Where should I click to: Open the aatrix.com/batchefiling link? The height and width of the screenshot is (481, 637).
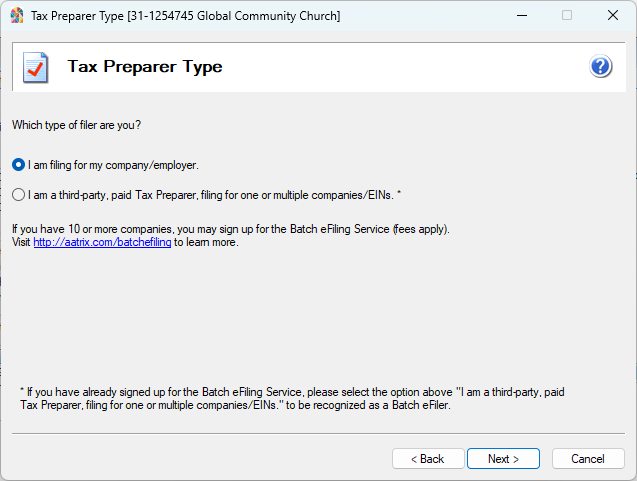(102, 242)
